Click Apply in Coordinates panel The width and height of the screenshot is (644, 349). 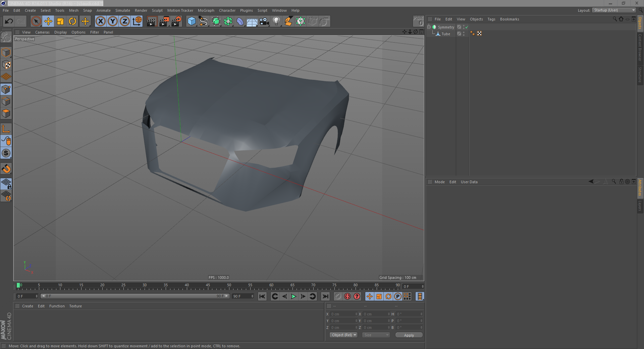pos(409,335)
